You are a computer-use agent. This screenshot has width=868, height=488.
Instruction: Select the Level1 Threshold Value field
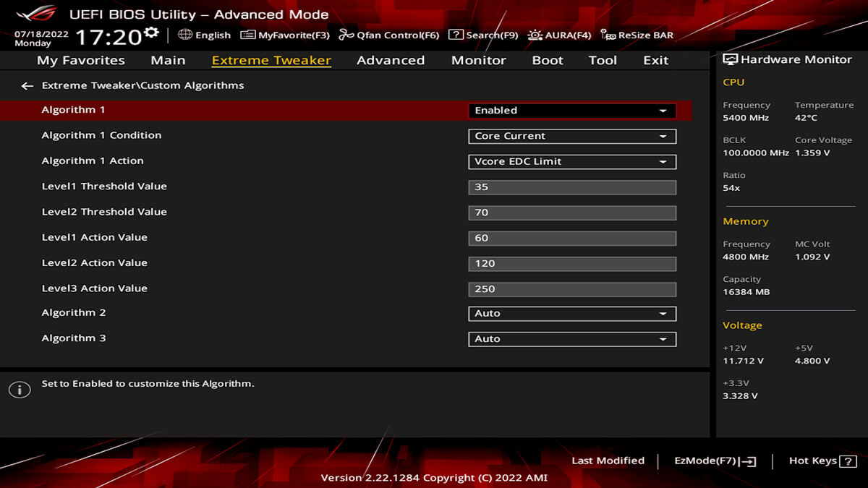coord(571,187)
